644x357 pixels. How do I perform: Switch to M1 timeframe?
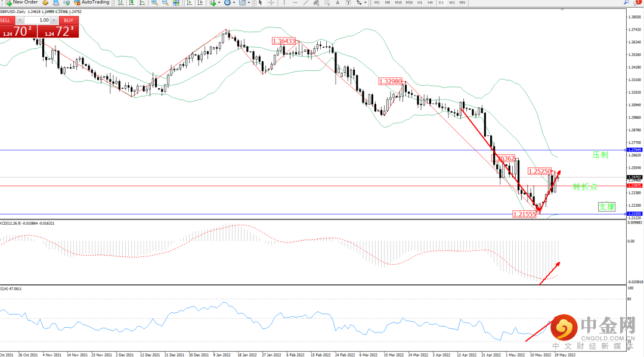pyautogui.click(x=377, y=2)
